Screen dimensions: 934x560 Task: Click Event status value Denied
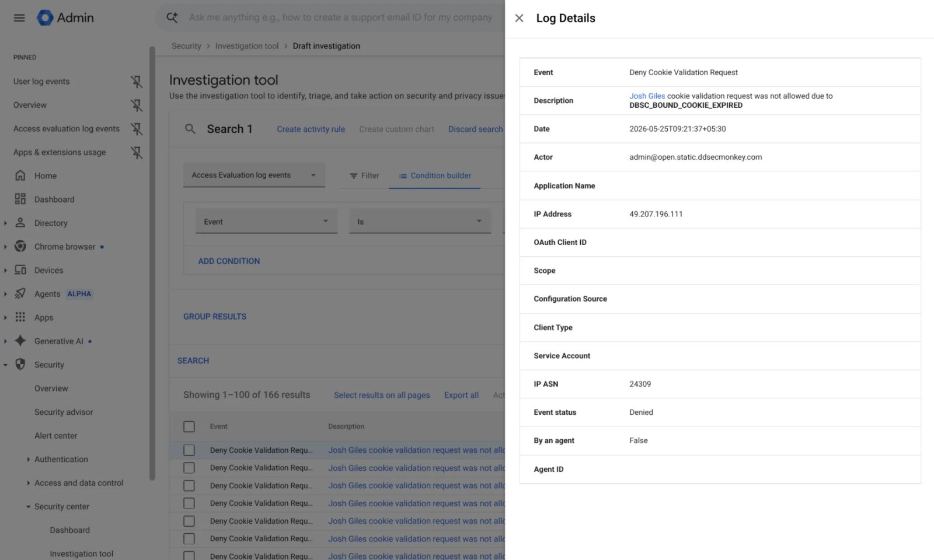641,412
